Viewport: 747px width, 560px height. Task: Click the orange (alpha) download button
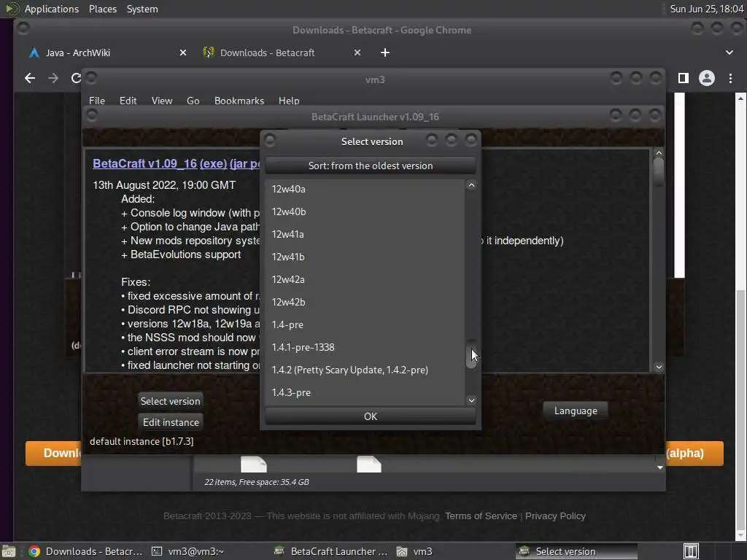[x=694, y=453]
